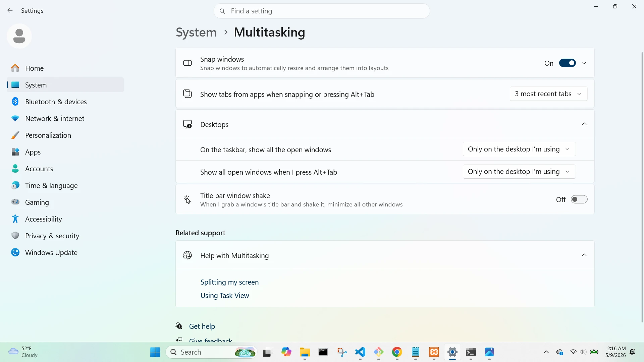Image resolution: width=644 pixels, height=362 pixels.
Task: Show hidden system tray icons
Action: click(x=546, y=352)
